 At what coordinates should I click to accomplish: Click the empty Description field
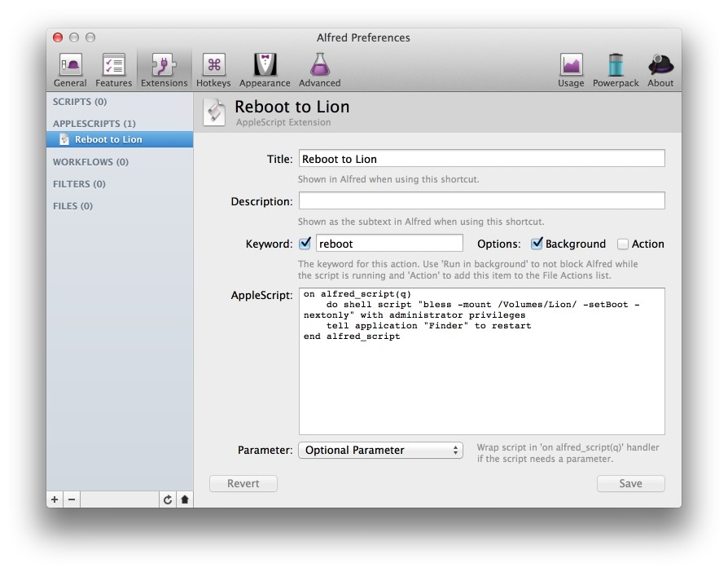pos(482,200)
